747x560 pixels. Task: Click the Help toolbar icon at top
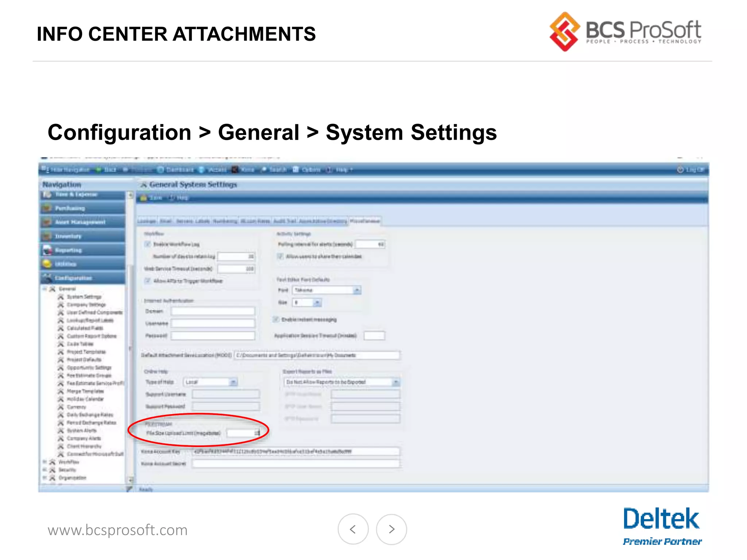[329, 170]
